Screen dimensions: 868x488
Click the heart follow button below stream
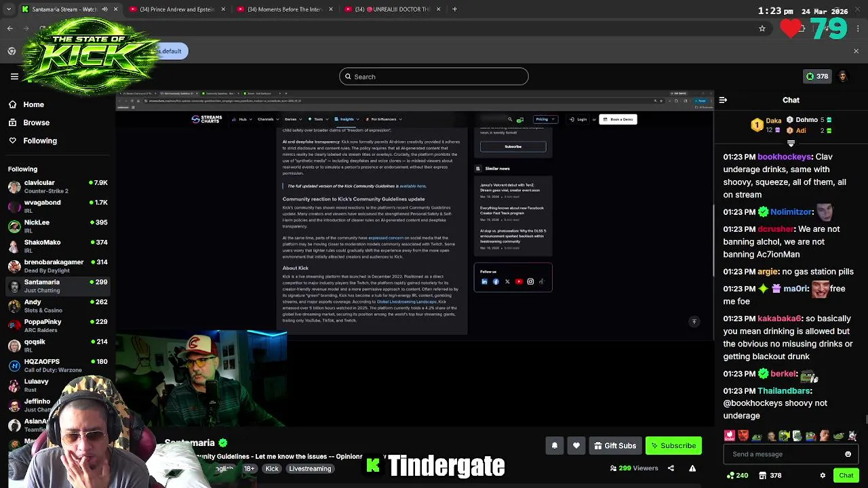pyautogui.click(x=576, y=445)
